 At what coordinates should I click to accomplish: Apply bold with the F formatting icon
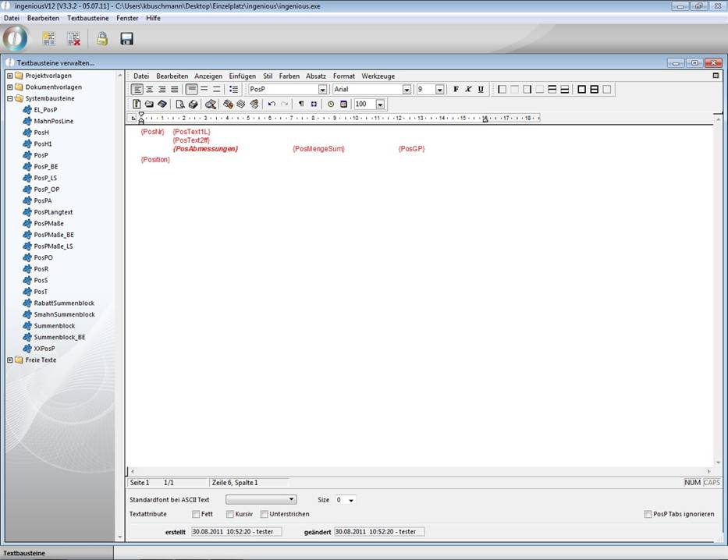(x=456, y=90)
